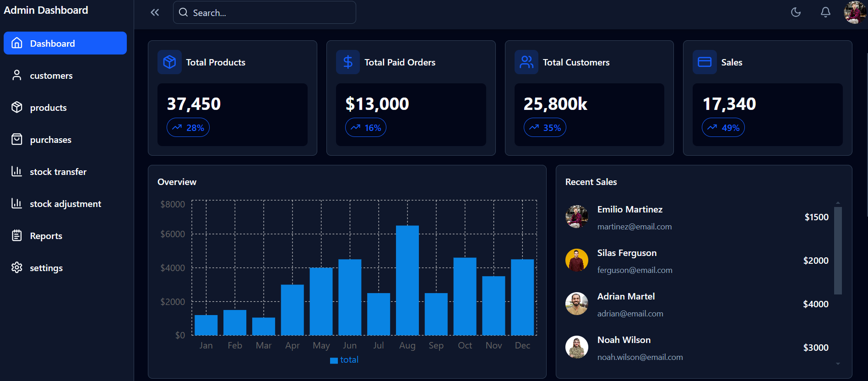Click the products box icon in sidebar
The image size is (868, 381).
pos(17,107)
